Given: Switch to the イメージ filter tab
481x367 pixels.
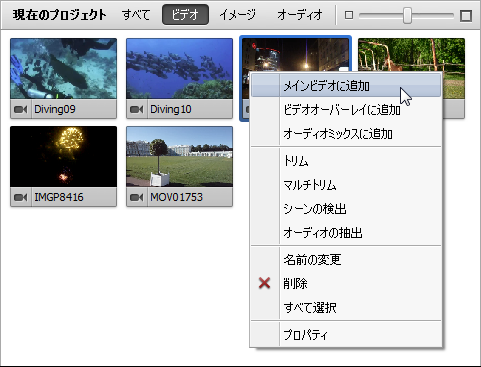Looking at the screenshot, I should (237, 15).
